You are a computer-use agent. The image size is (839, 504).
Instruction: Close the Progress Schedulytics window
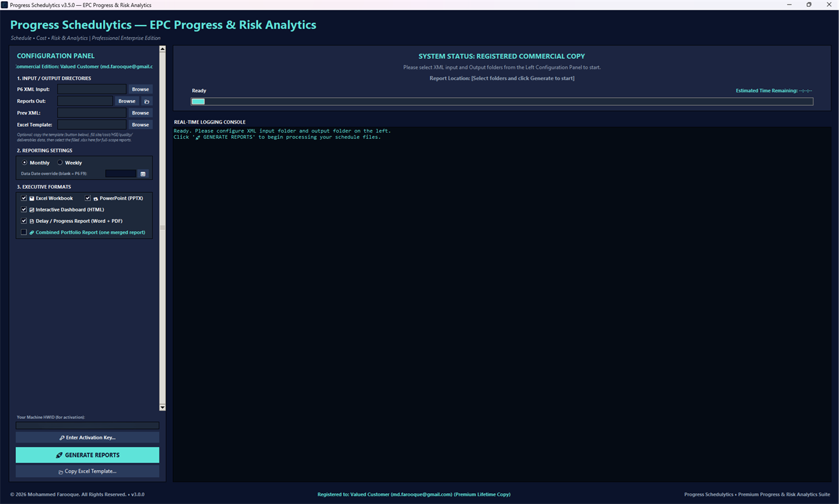coord(829,4)
